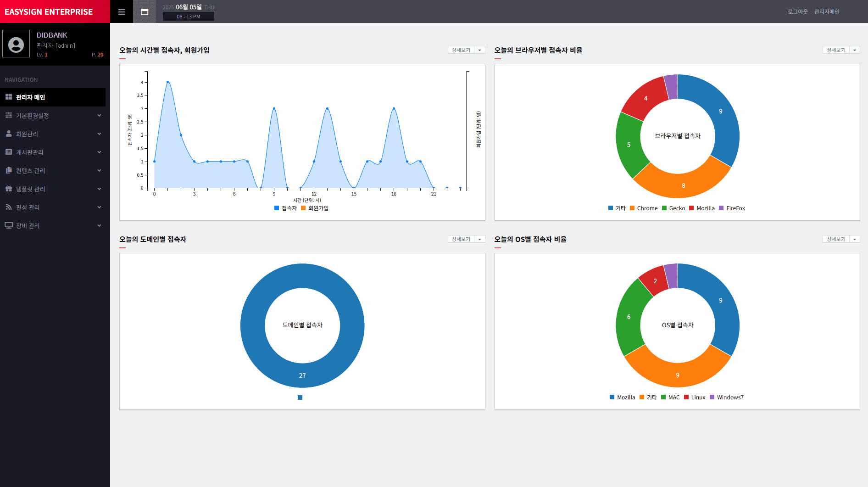Toggle the hamburger sidebar menu icon
The image size is (868, 487).
click(x=122, y=12)
